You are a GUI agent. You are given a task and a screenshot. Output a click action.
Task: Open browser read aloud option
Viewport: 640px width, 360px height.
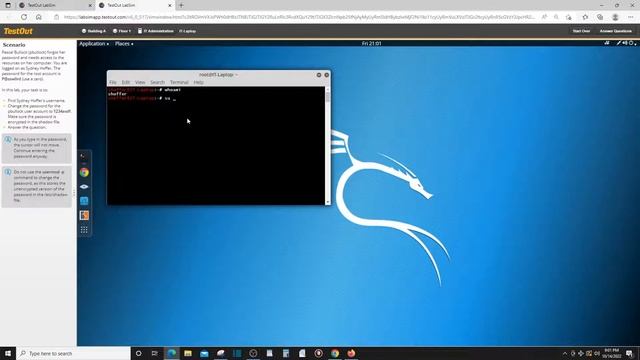click(x=544, y=17)
